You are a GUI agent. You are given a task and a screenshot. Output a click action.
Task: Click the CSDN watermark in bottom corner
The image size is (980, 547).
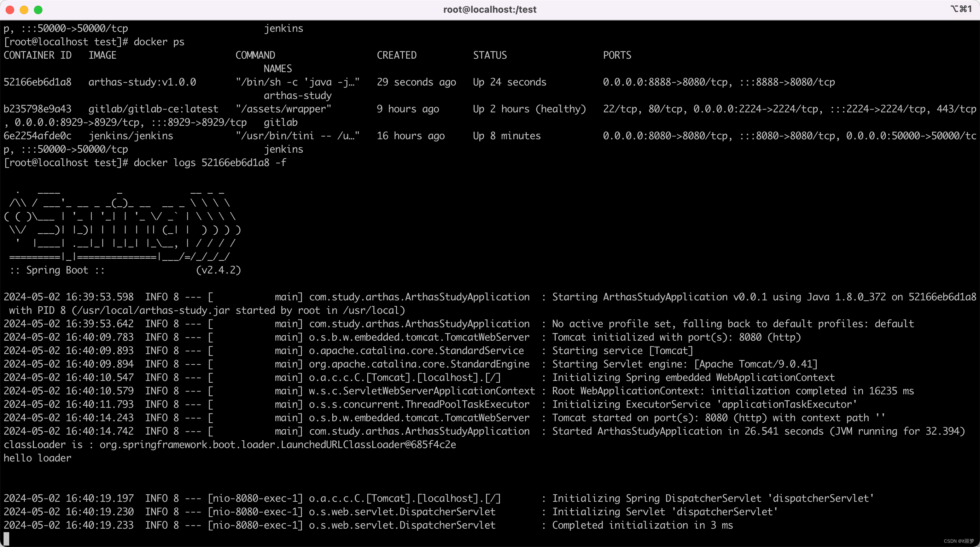(958, 541)
